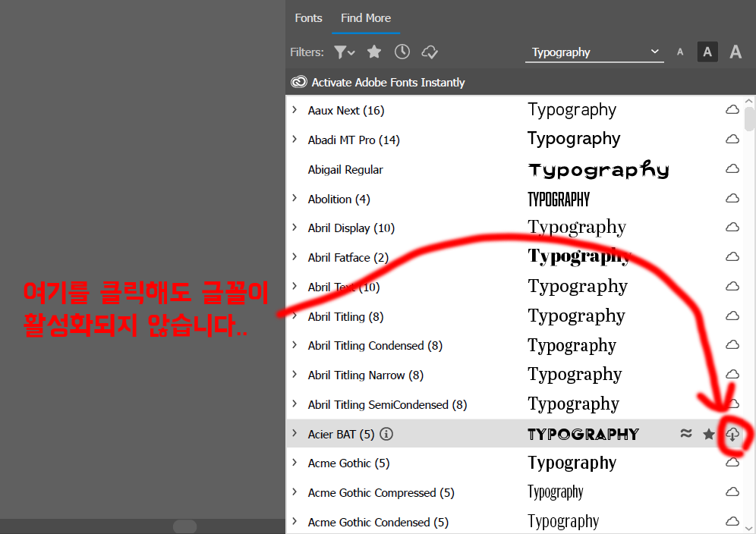Click the scrollbar down arrow of font list
Viewport: 756px width, 534px height.
[748, 528]
